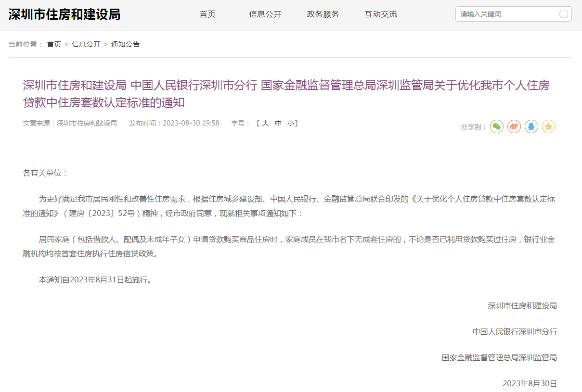Go to 通知公告 in the breadcrumb
The height and width of the screenshot is (392, 582).
tap(125, 44)
